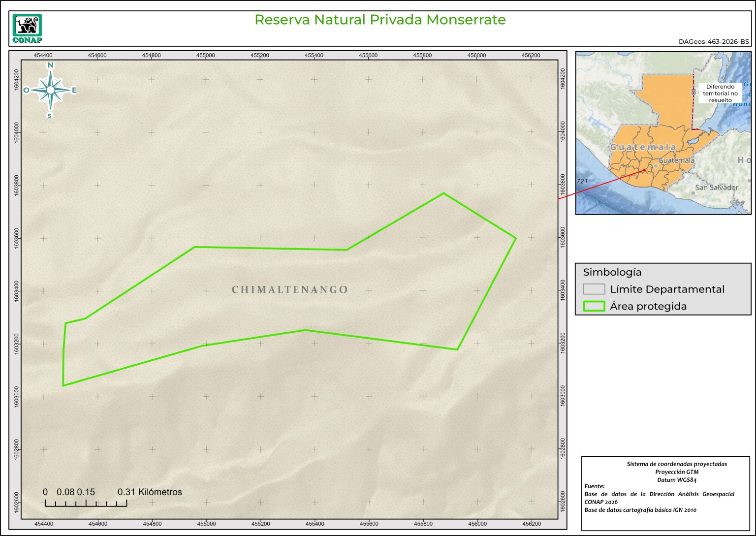Select the green Área protegida legend swatch
Viewport: 756px width, 536px height.
click(x=594, y=306)
